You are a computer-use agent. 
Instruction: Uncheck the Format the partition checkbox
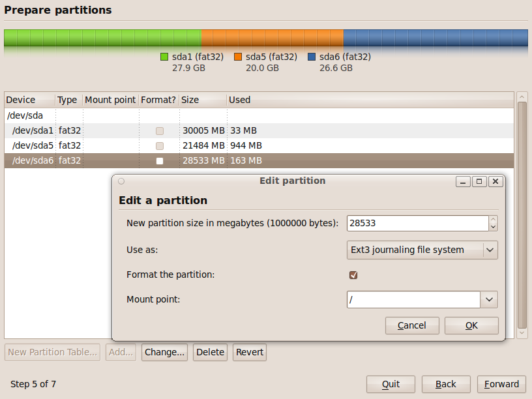tap(353, 275)
